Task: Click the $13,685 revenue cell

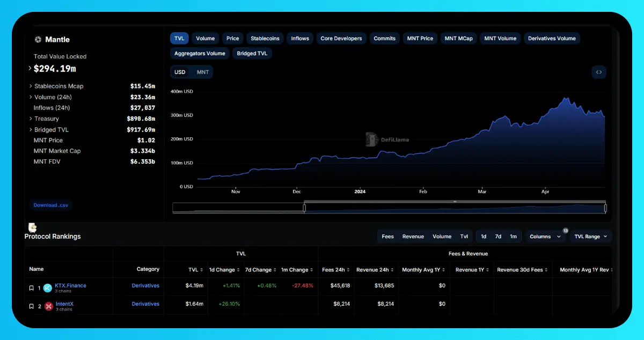Action: pos(383,286)
